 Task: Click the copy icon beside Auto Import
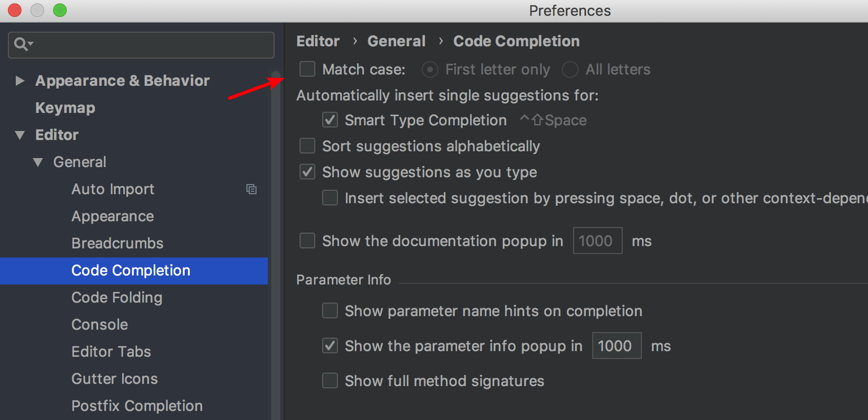[x=251, y=189]
